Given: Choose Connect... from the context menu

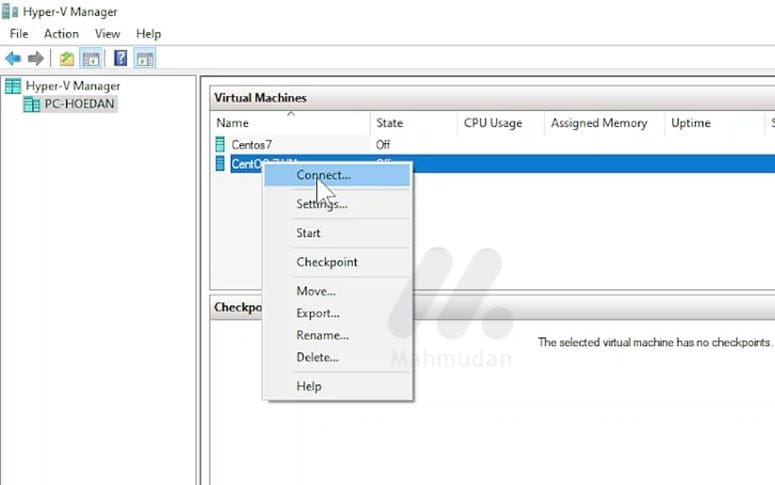Looking at the screenshot, I should (323, 175).
